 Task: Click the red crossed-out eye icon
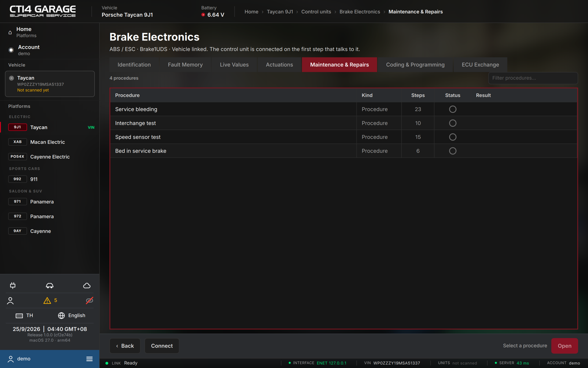click(x=89, y=301)
